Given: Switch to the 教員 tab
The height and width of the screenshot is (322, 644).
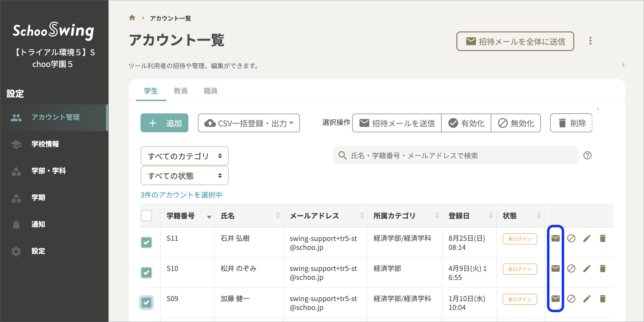Looking at the screenshot, I should point(181,91).
